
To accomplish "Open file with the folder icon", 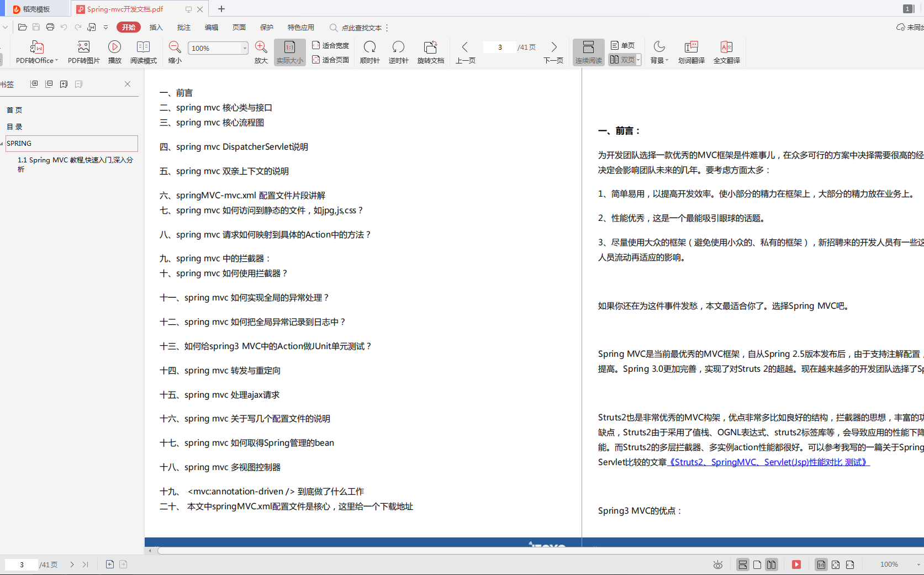I will pyautogui.click(x=22, y=27).
